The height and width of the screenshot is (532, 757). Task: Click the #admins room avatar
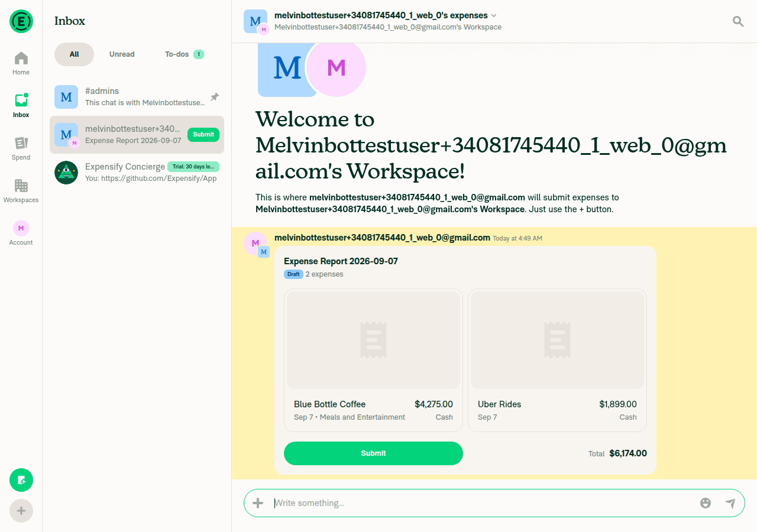pyautogui.click(x=66, y=97)
